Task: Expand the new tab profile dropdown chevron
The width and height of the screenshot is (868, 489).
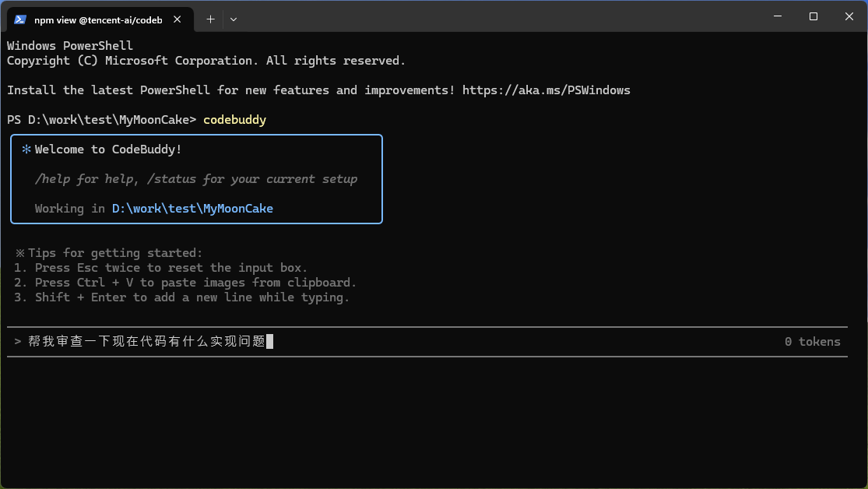Action: (x=234, y=19)
